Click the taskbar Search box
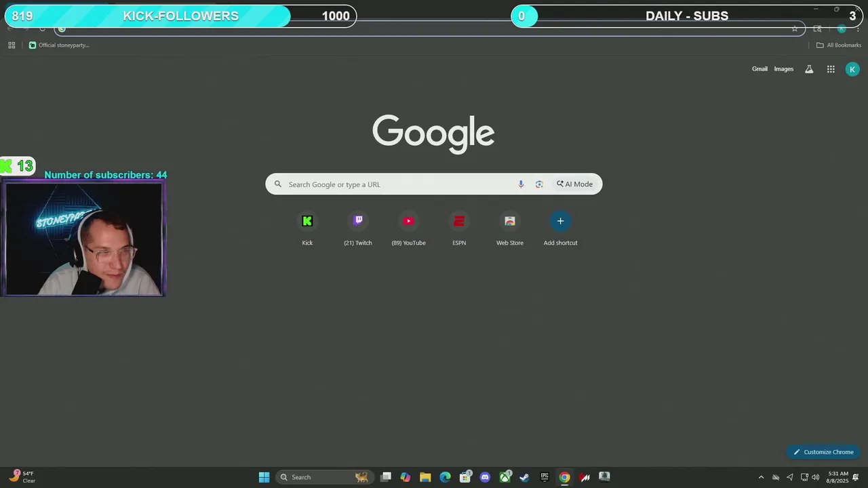 coord(325,477)
